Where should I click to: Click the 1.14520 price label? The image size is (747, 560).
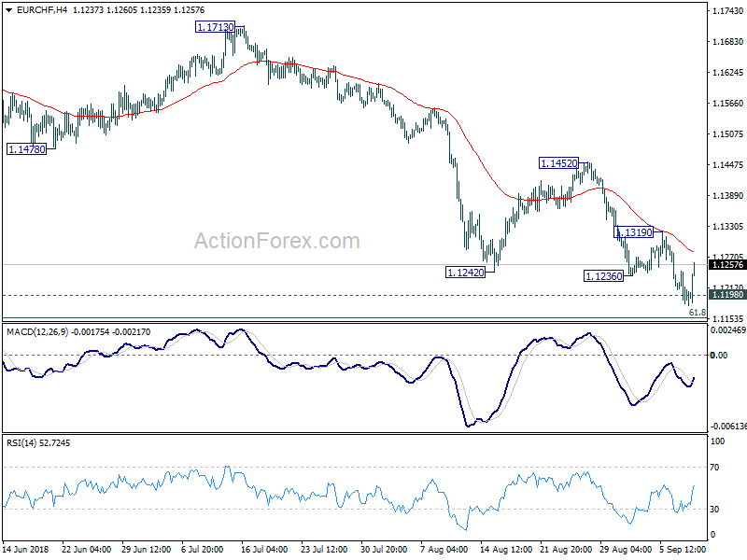tap(558, 163)
